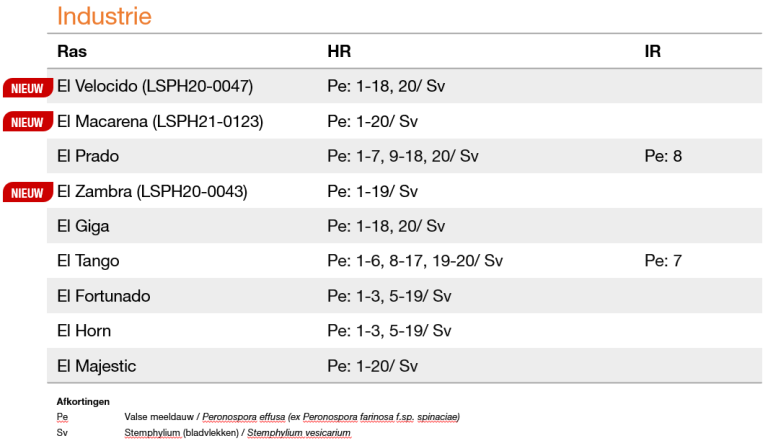Click the underlined Stemphylium vesicarium text
Viewport: 768px width, 441px height.
point(299,433)
